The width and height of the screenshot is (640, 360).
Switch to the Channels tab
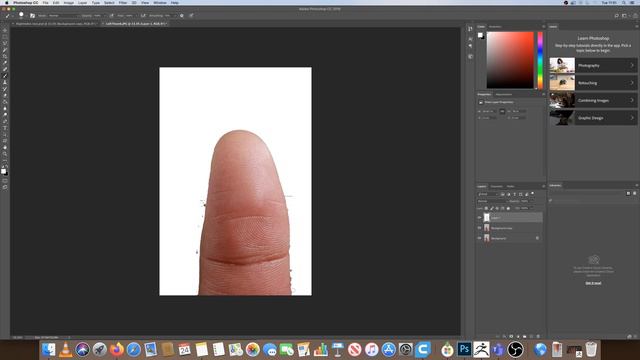(497, 186)
